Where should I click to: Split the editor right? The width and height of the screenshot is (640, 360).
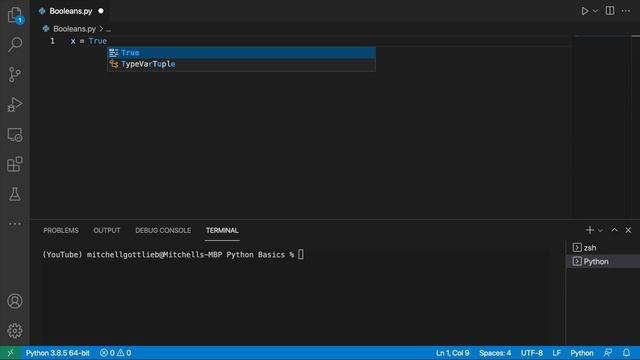[610, 11]
